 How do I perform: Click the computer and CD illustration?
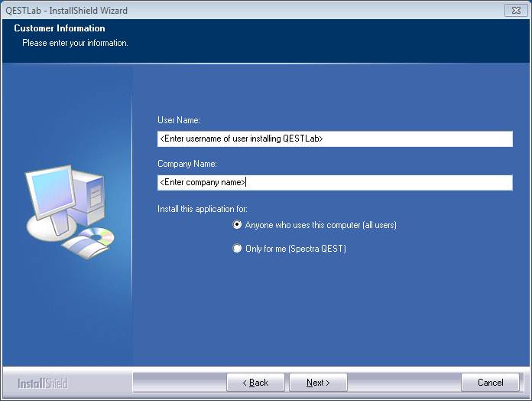(70, 212)
